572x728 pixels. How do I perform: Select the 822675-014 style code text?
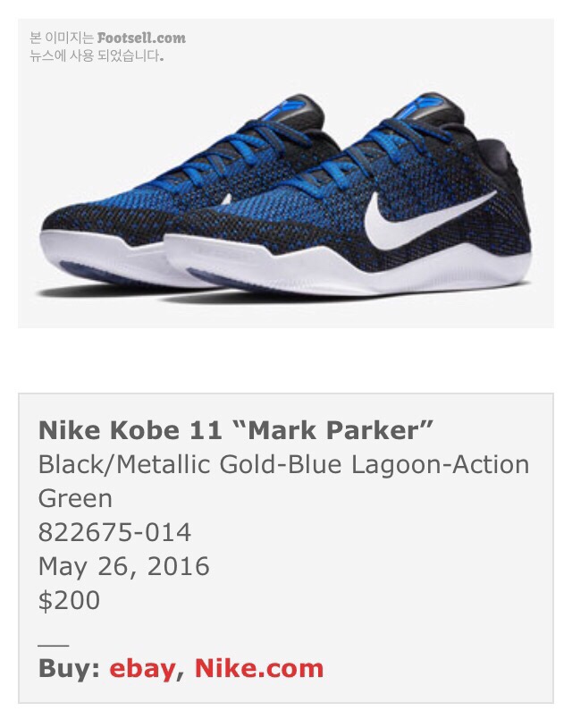[x=114, y=532]
